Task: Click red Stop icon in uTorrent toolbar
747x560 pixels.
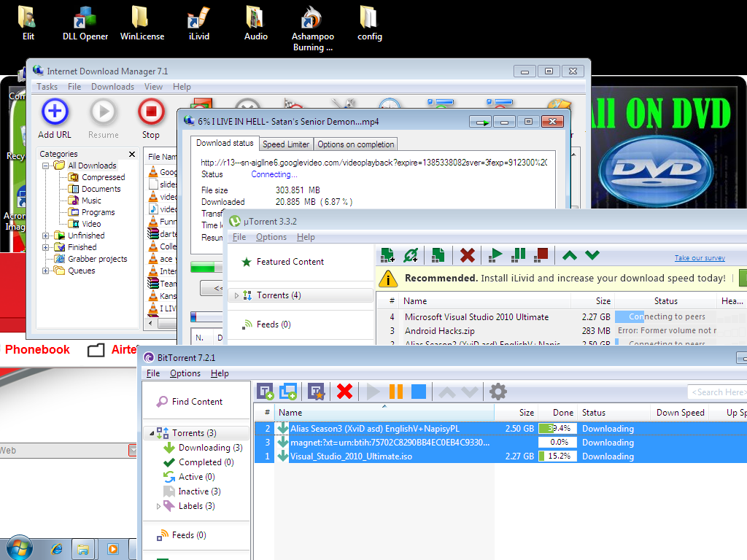Action: point(541,255)
